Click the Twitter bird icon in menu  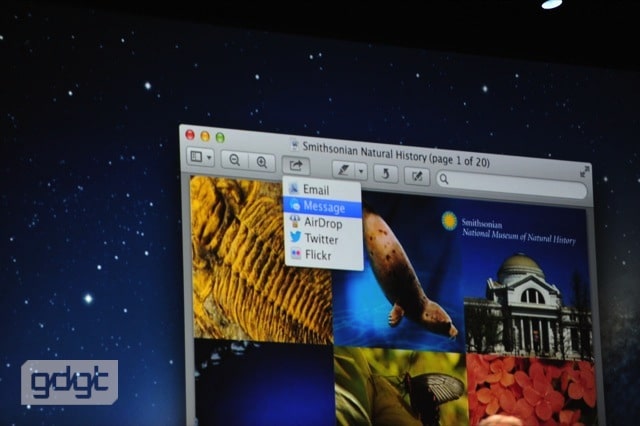[295, 237]
